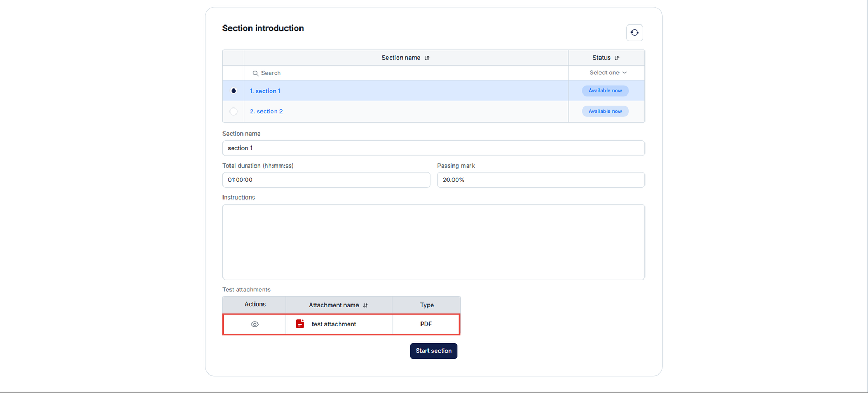Click the Section name text field
The height and width of the screenshot is (393, 868).
(x=433, y=148)
